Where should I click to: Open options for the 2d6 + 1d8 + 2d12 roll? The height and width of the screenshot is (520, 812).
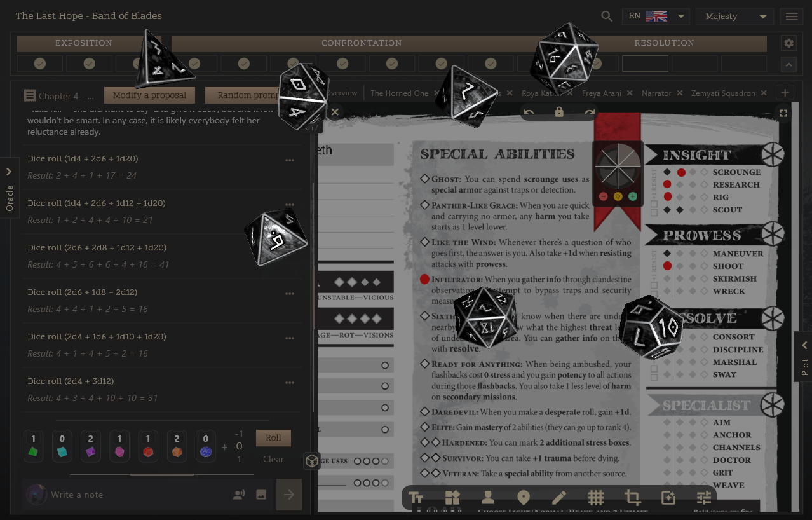[x=290, y=294]
